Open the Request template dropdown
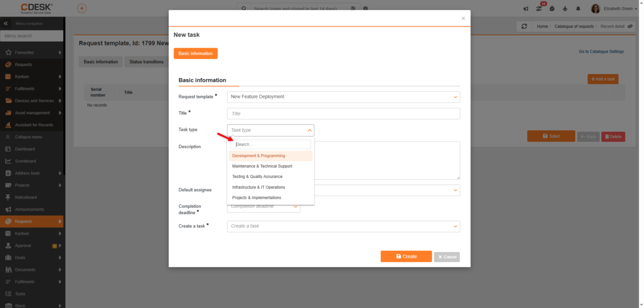The width and height of the screenshot is (644, 308). click(344, 97)
